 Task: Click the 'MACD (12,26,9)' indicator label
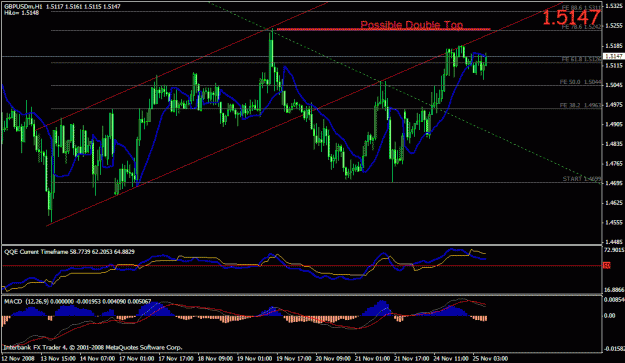(x=78, y=302)
